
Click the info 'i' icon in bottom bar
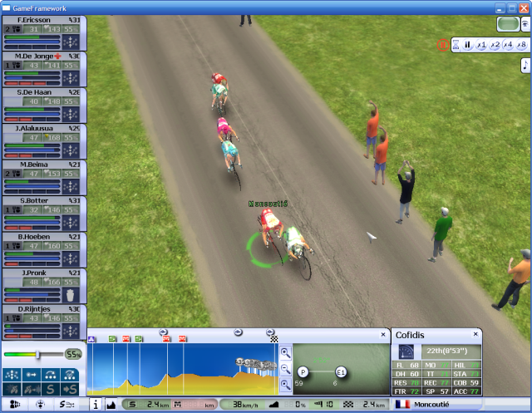(x=95, y=405)
